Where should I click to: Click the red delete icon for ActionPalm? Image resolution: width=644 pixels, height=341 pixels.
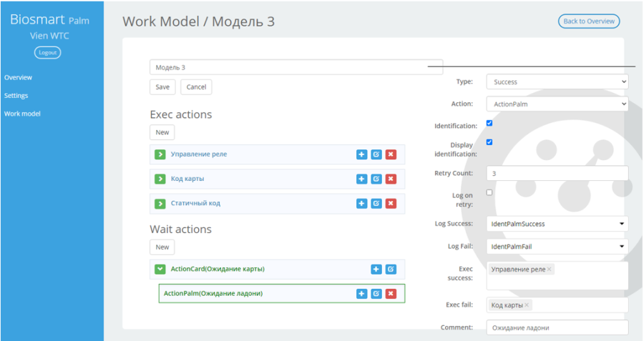(391, 294)
